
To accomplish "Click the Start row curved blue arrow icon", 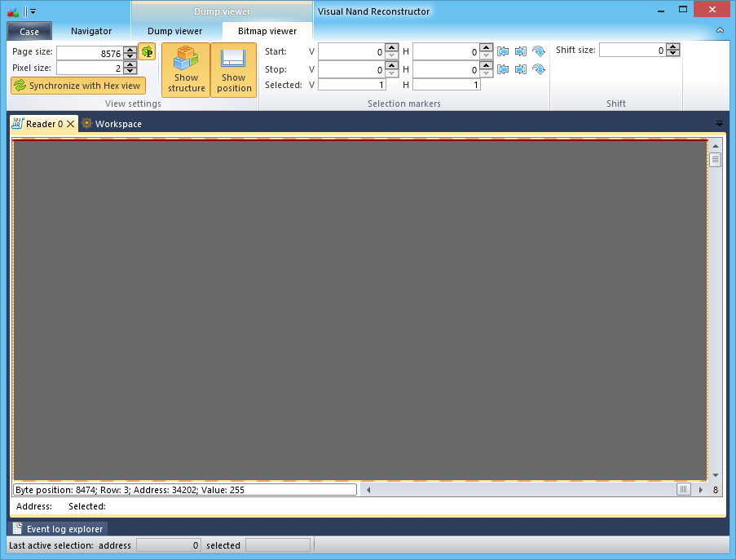I will coord(539,51).
